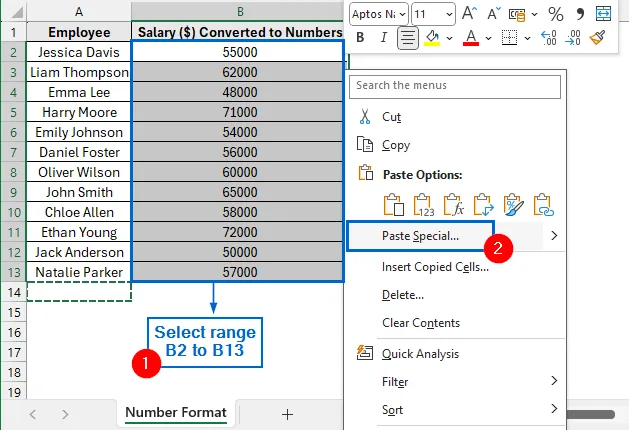Click the default Paste option icon
This screenshot has height=430, width=629.
[394, 205]
